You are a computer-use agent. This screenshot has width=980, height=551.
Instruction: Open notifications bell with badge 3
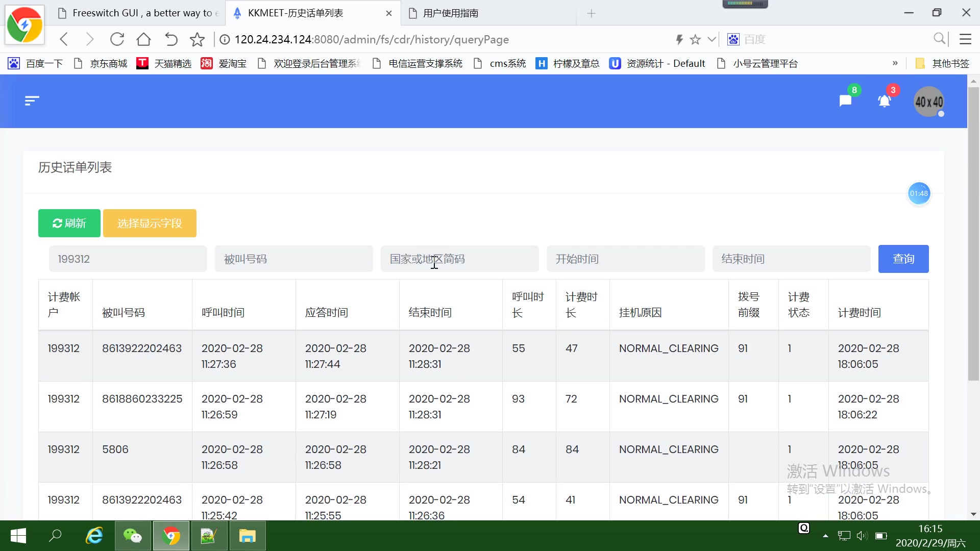885,101
